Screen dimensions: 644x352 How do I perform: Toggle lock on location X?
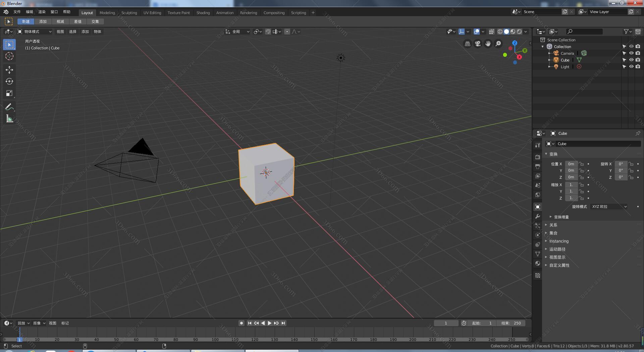click(581, 164)
